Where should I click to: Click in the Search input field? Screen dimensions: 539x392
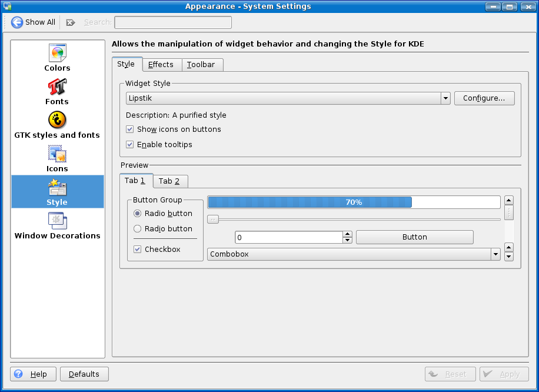[x=172, y=22]
